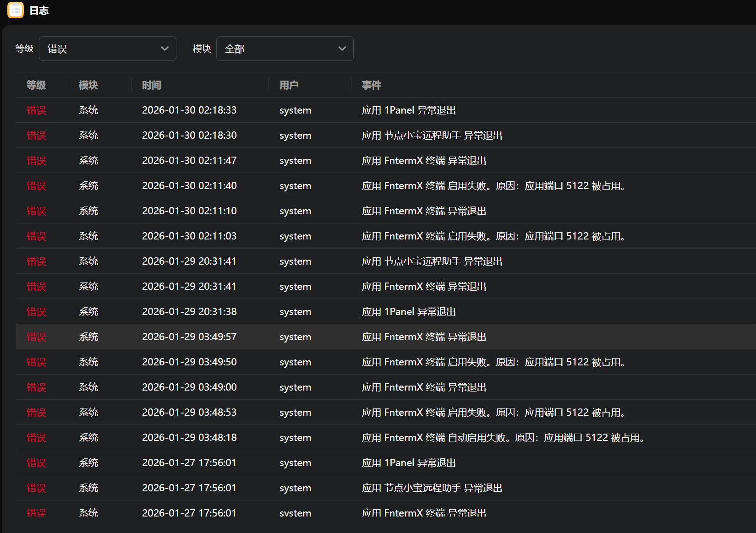The image size is (756, 533).
Task: Click the 模块 column header
Action: pyautogui.click(x=88, y=85)
